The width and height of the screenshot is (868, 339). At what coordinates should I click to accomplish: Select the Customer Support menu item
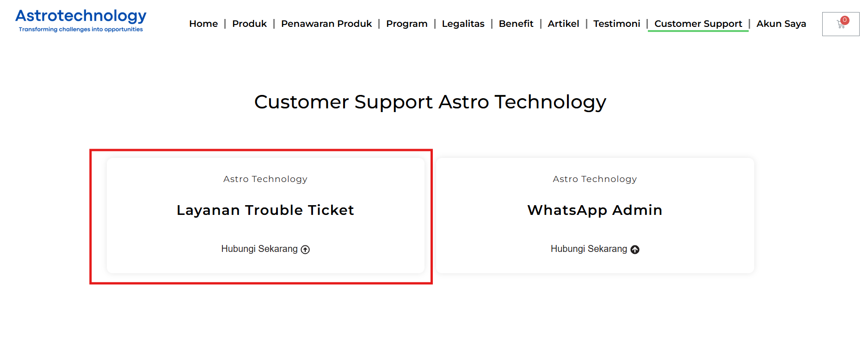click(698, 24)
